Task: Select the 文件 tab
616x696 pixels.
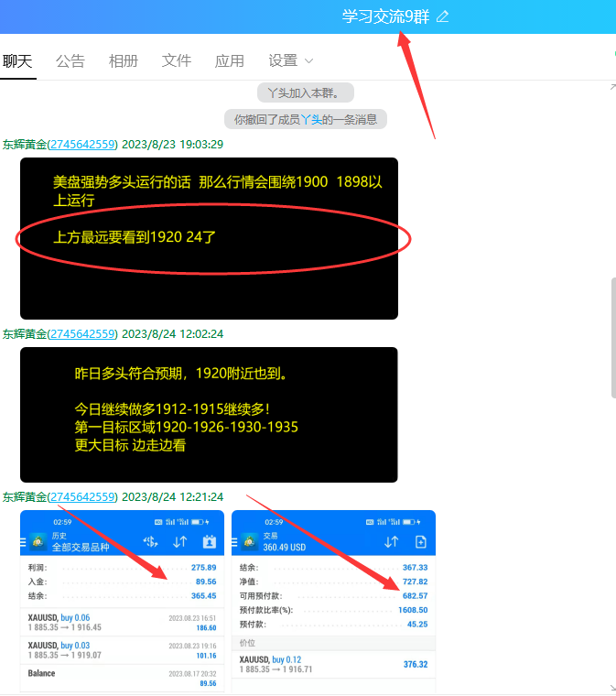Action: pos(177,60)
